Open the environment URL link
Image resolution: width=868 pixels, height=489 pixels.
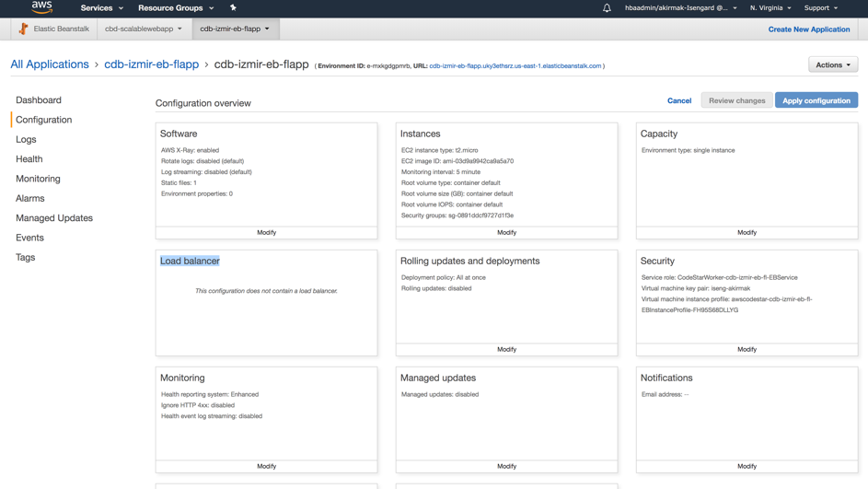tap(515, 66)
